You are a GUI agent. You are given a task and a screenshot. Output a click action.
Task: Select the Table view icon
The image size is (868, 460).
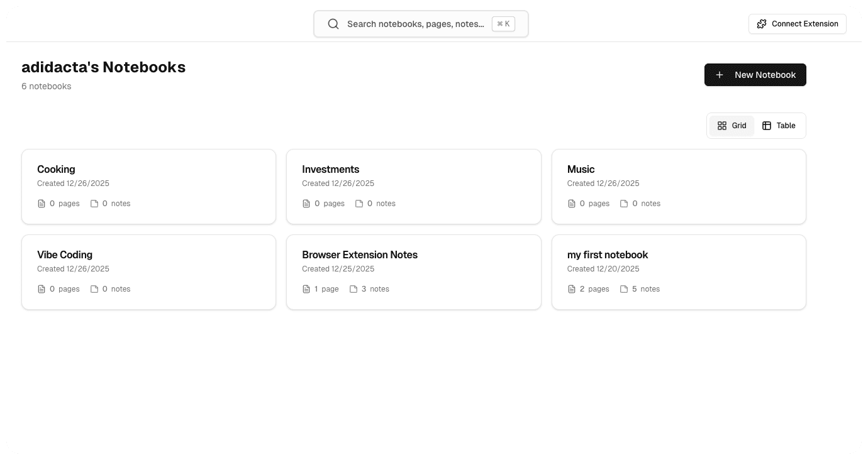click(767, 126)
